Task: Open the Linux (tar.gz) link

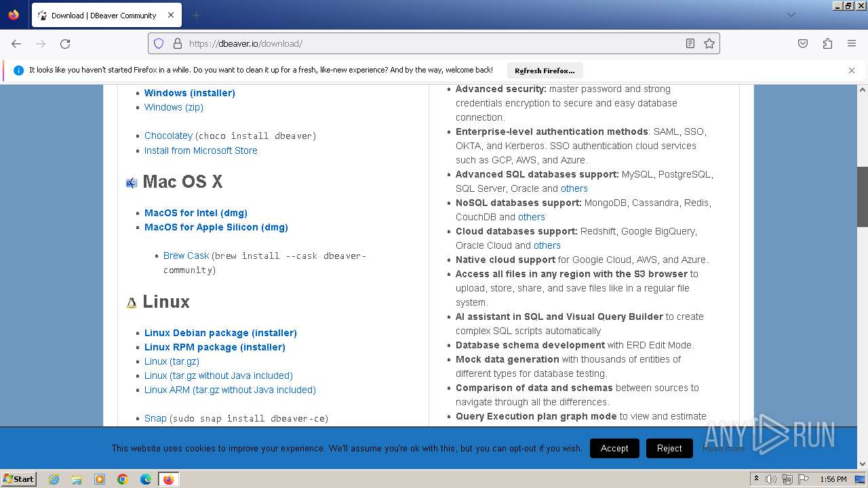Action: point(172,361)
